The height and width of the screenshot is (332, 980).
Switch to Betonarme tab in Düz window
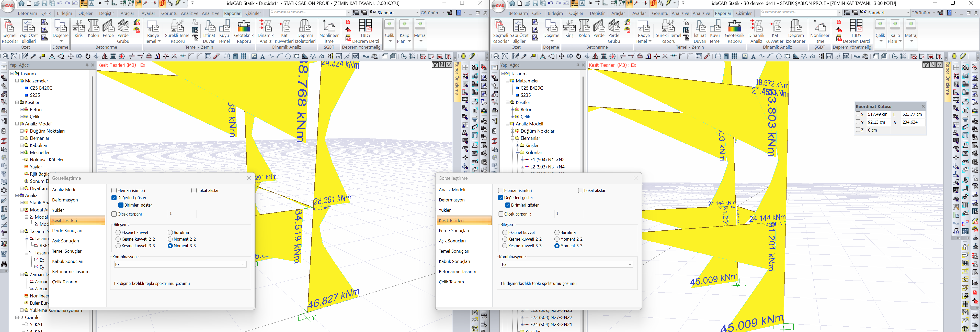coord(27,13)
